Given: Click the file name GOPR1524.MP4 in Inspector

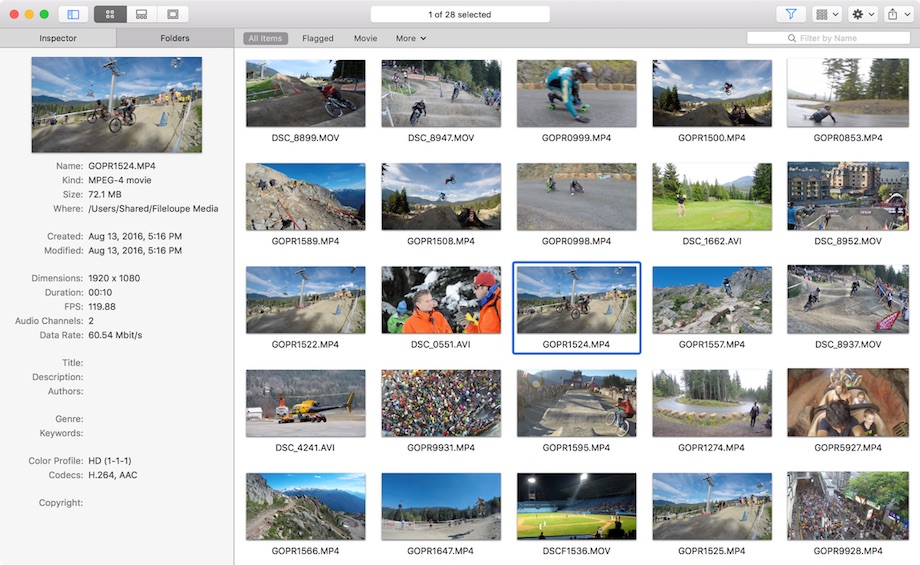Looking at the screenshot, I should 121,166.
